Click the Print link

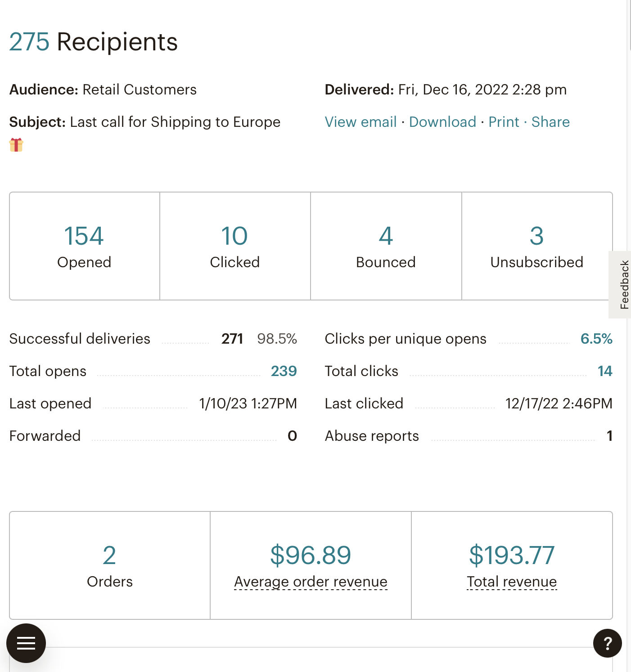point(504,122)
